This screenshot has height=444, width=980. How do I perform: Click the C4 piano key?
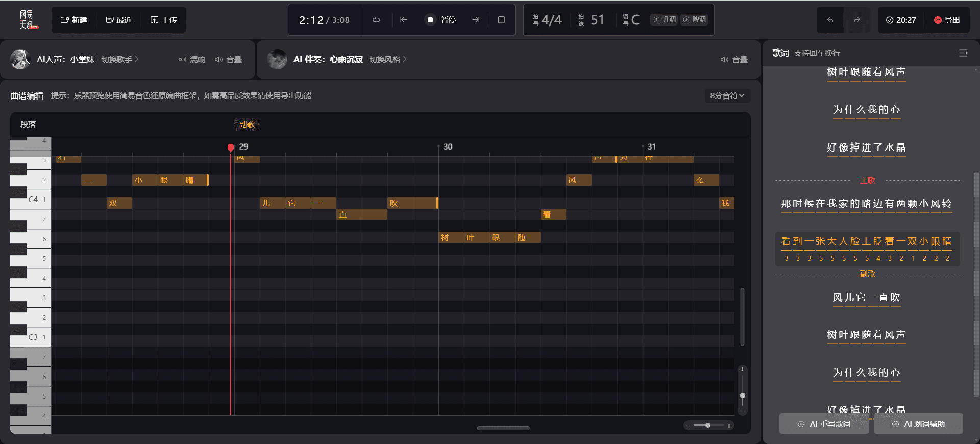pyautogui.click(x=31, y=200)
